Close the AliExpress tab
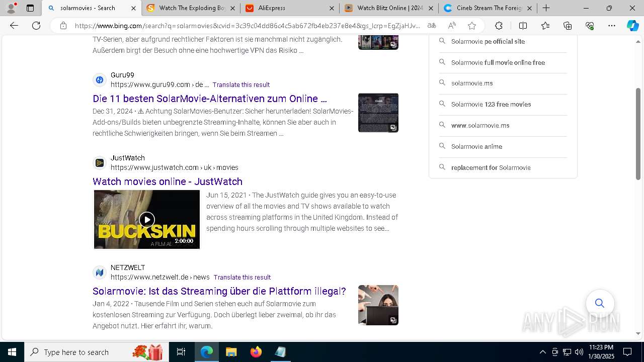This screenshot has height=362, width=644. (332, 8)
